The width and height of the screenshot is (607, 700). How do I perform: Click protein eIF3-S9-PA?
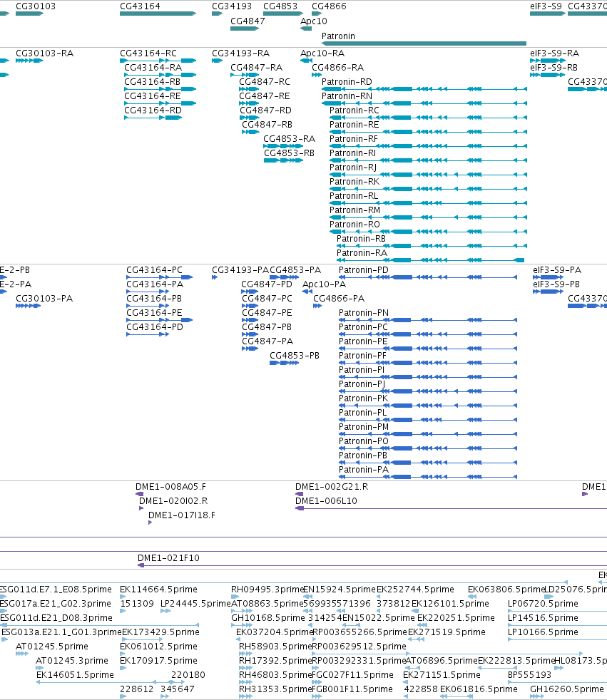click(557, 270)
